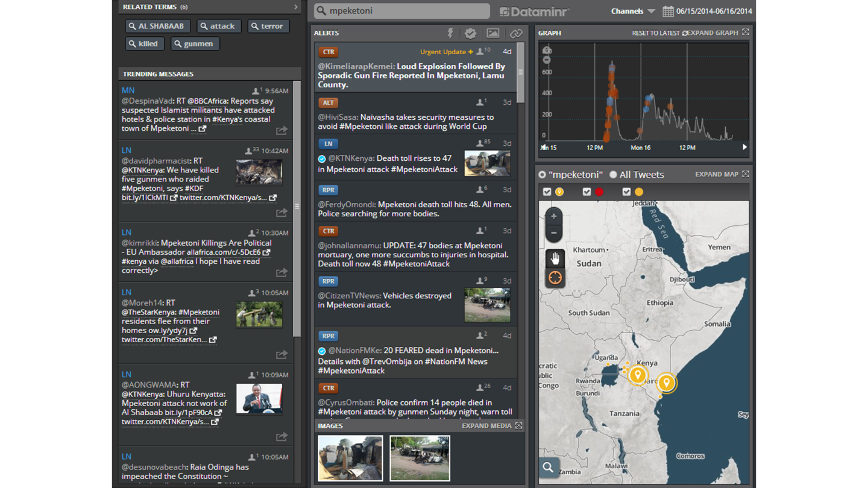The height and width of the screenshot is (488, 868).
Task: Click the expand icon next to Expand Media
Action: tap(518, 425)
